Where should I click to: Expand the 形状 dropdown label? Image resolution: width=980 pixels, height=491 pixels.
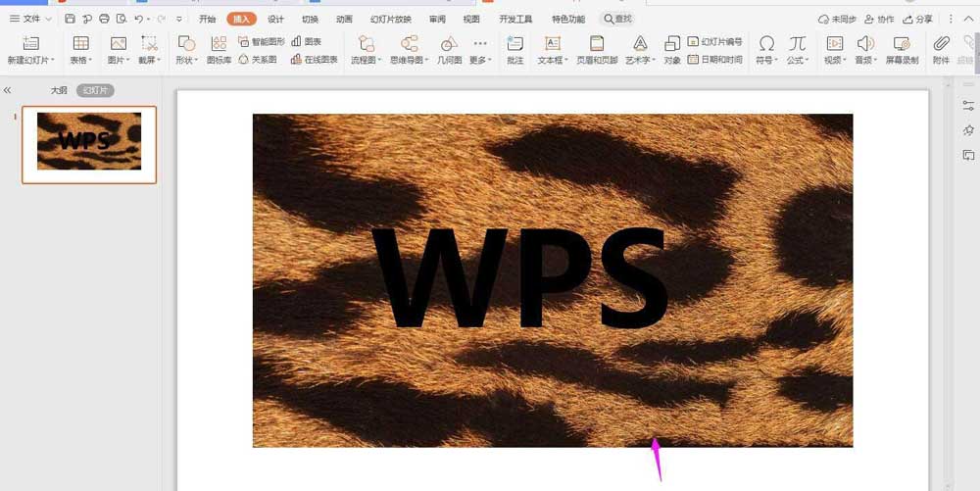tap(186, 60)
